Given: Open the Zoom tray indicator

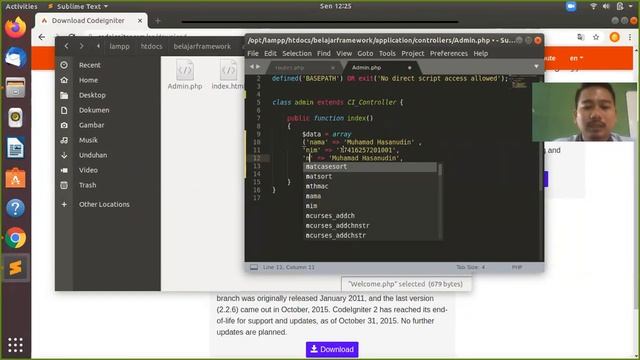Looking at the screenshot, I should (x=571, y=6).
